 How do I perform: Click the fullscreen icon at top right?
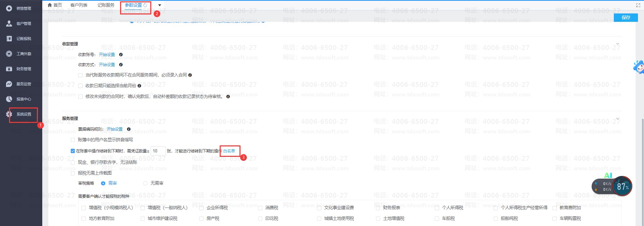point(638,5)
